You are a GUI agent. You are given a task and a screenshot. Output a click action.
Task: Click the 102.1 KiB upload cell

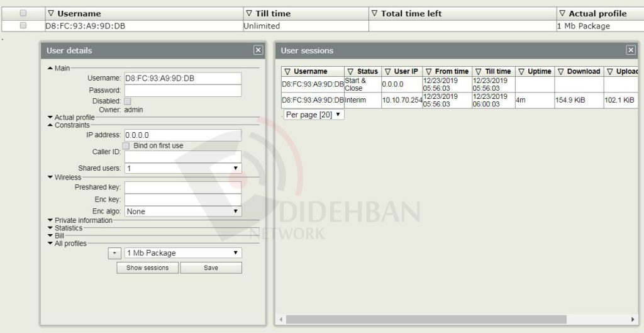pyautogui.click(x=619, y=100)
